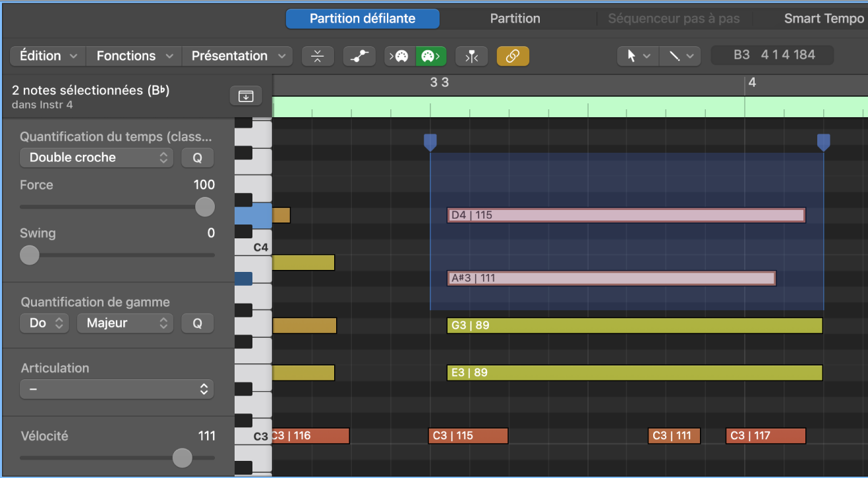
Task: Toggle the automation curve display button
Action: (x=359, y=56)
